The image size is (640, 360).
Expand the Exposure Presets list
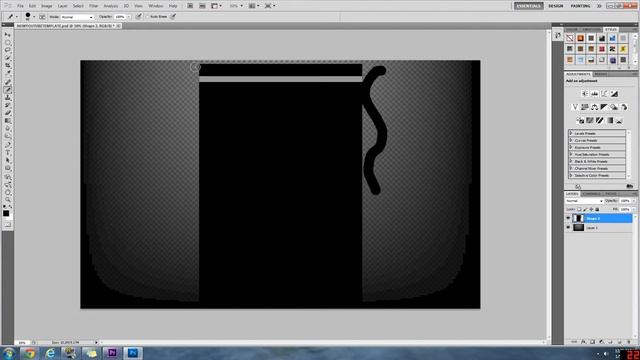571,147
